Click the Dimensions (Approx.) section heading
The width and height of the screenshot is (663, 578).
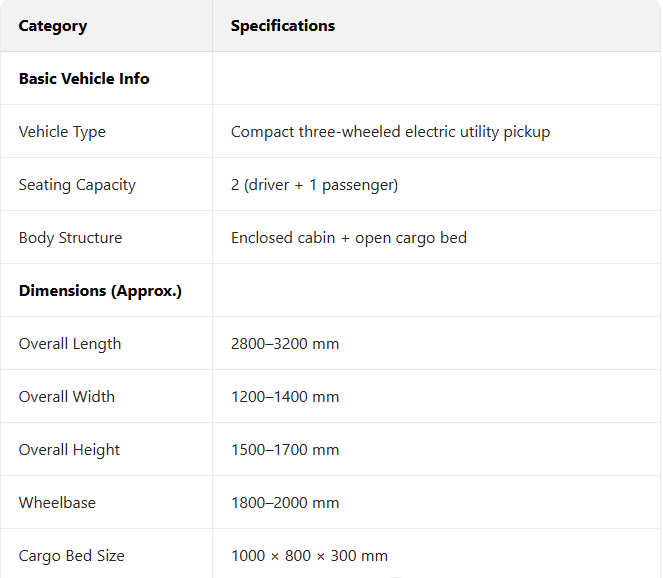pyautogui.click(x=100, y=291)
